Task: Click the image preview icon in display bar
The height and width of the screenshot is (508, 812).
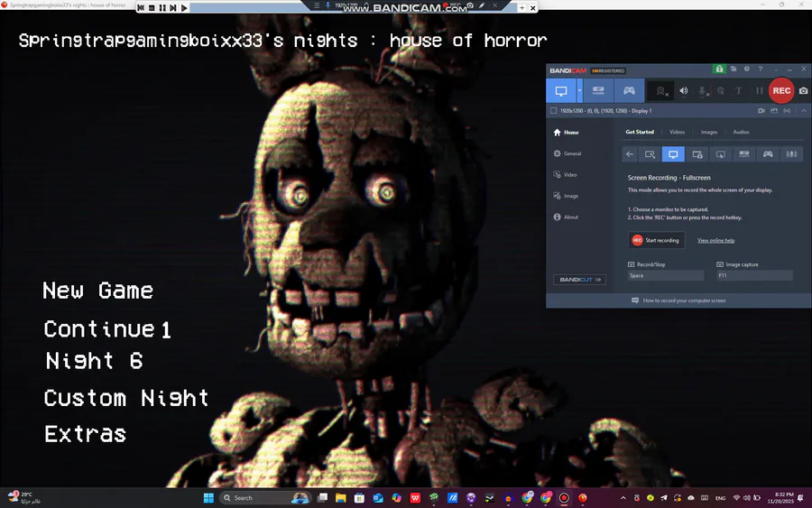Action: (774, 111)
